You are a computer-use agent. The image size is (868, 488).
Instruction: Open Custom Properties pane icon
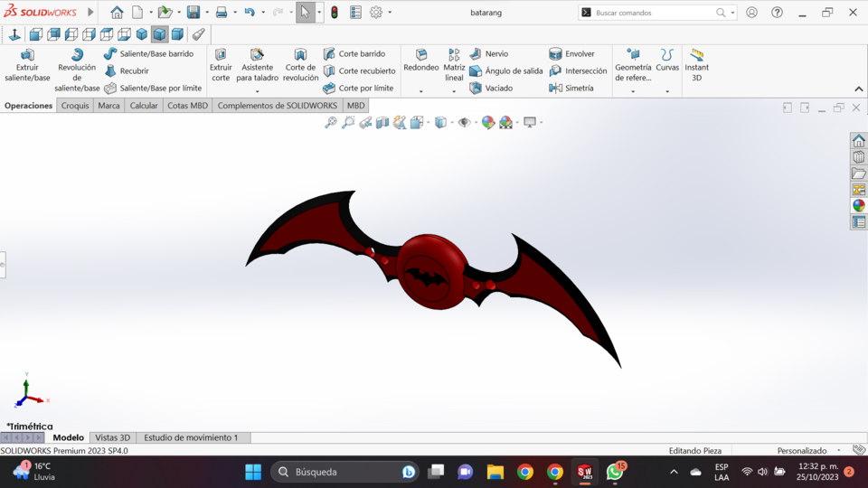(x=859, y=222)
